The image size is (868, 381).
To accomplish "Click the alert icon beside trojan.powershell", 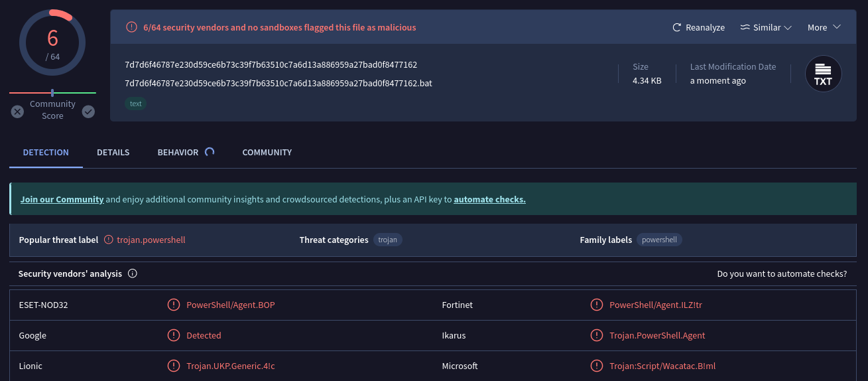I will pyautogui.click(x=109, y=240).
